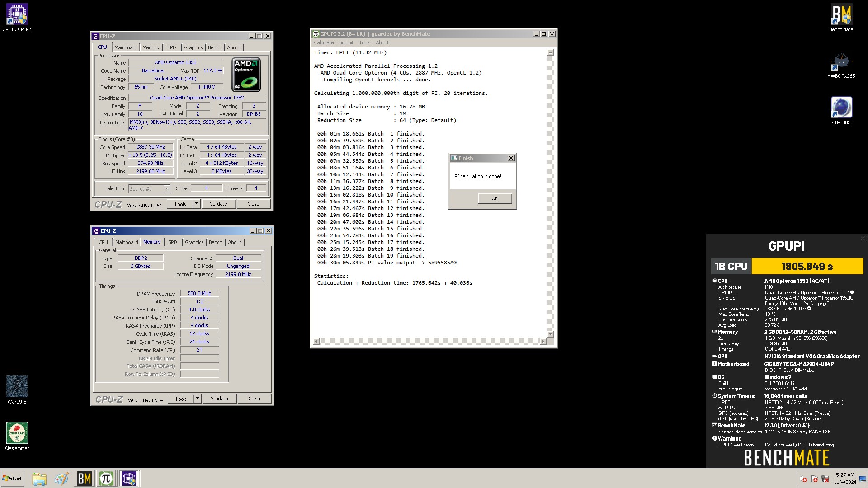Open the BenchMate desktop shortcut
868x488 pixels.
[x=841, y=18]
